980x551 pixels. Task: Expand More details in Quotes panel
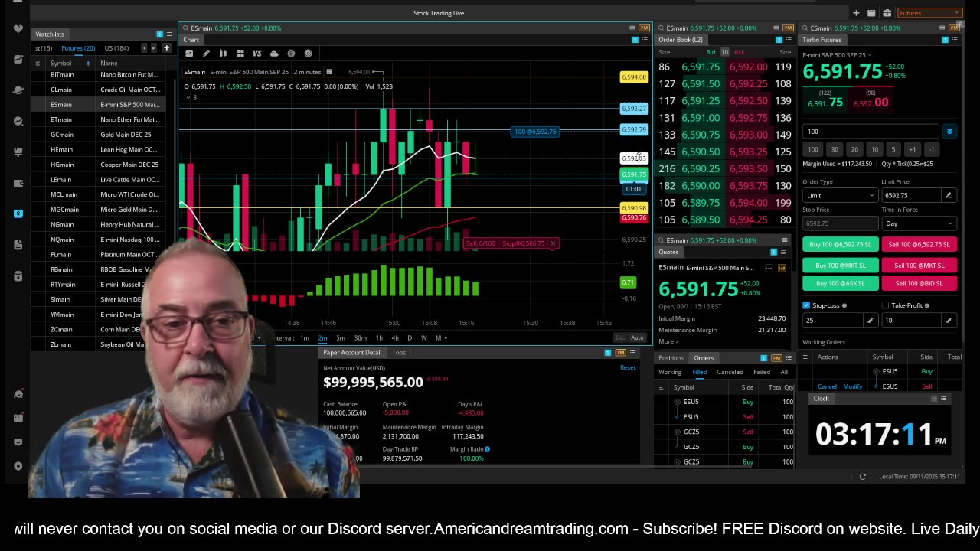tap(668, 342)
